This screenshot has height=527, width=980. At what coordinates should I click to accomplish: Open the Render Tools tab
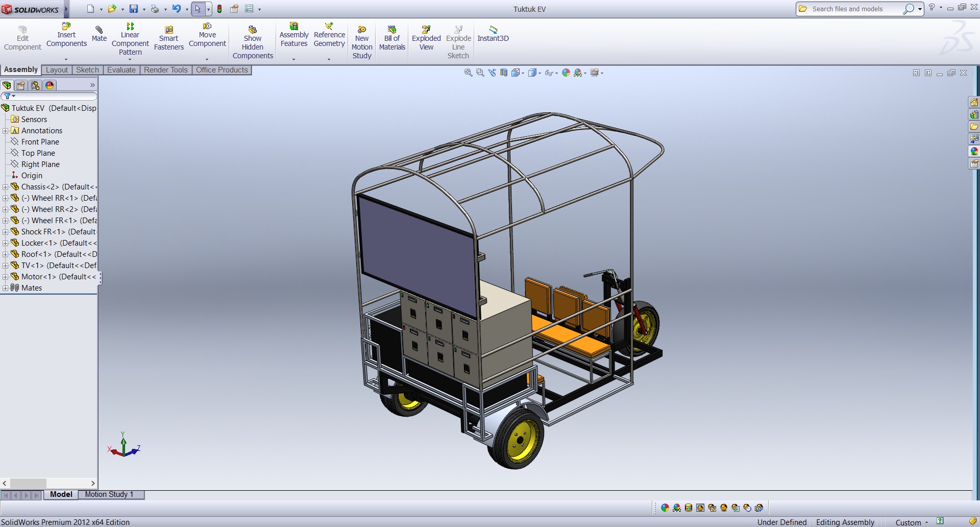point(166,70)
